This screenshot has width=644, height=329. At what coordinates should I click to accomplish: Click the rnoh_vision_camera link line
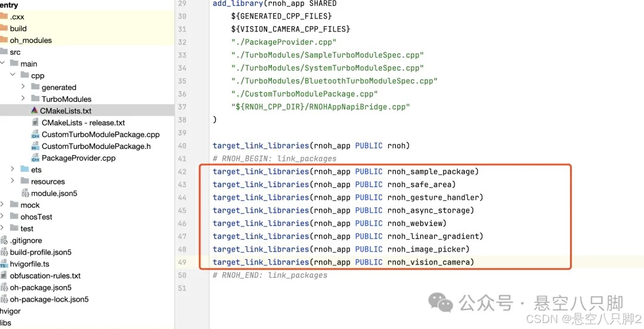(x=343, y=262)
